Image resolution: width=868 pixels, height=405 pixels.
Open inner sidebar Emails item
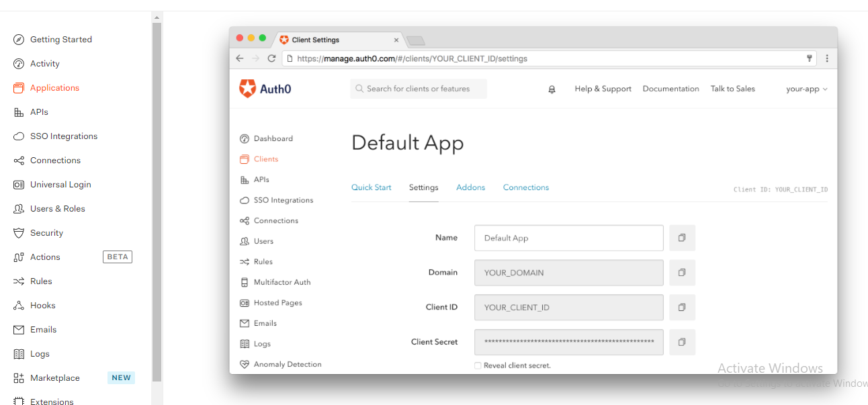[259, 323]
